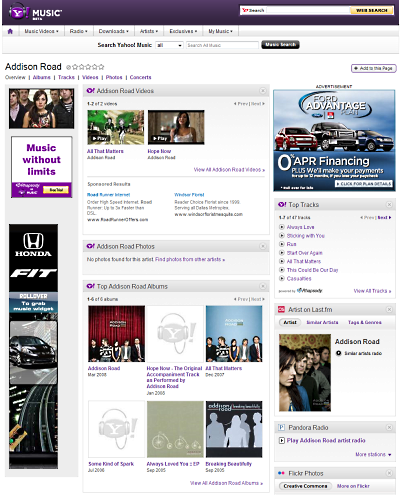Open the Addison Road album cover from Mar 2008
Image resolution: width=400 pixels, height=495 pixels.
point(116,334)
